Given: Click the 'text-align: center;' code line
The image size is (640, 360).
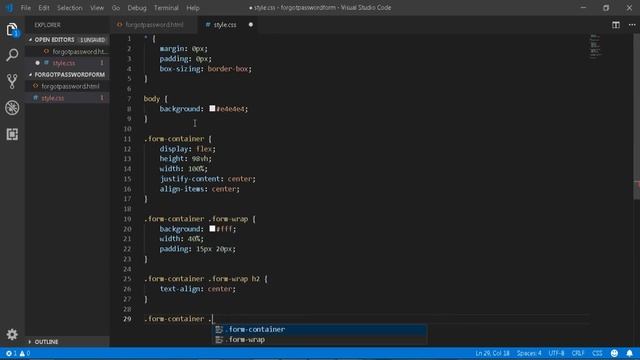Looking at the screenshot, I should 198,289.
